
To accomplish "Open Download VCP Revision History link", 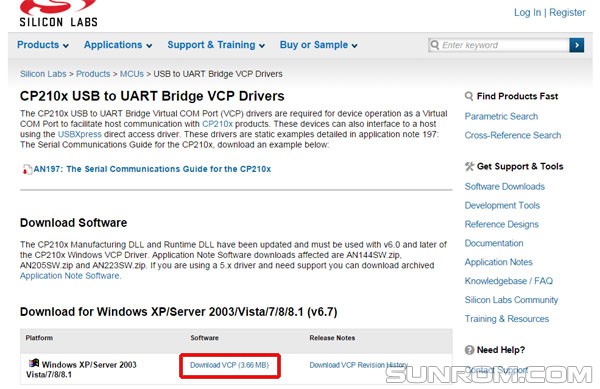I will pos(359,365).
